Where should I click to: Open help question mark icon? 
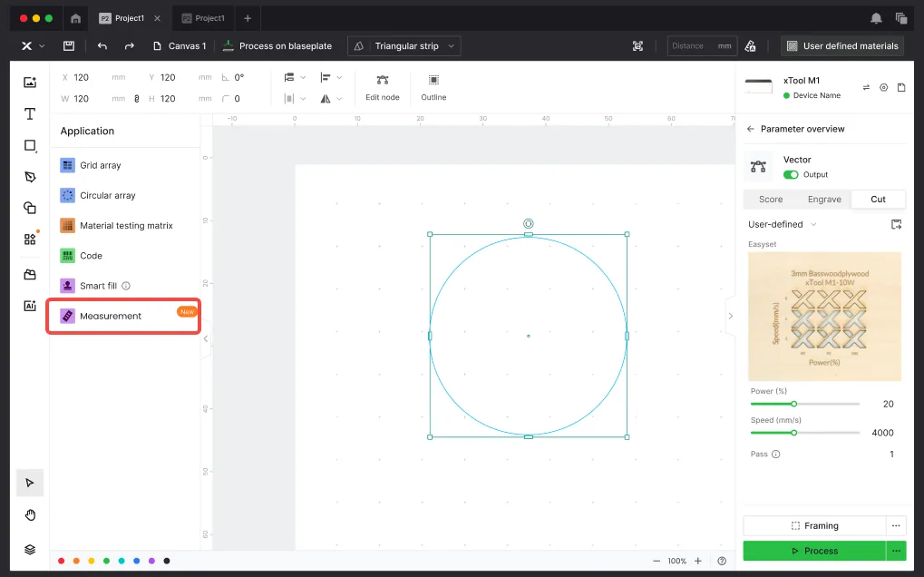pos(722,561)
